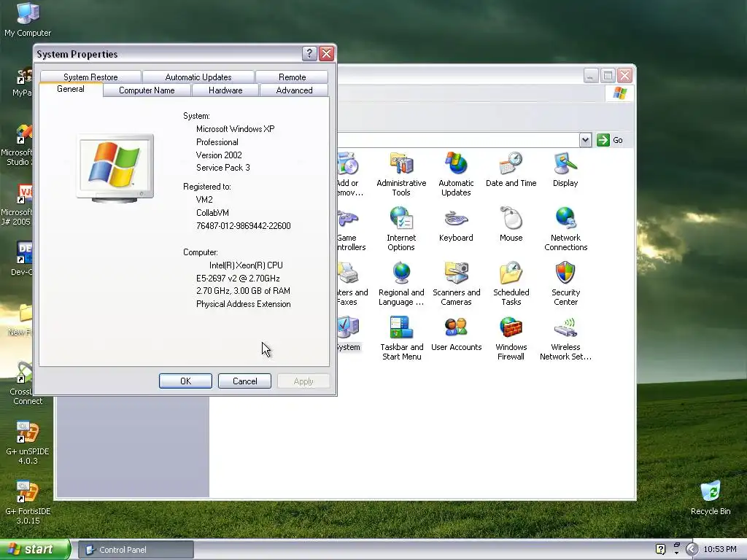The image size is (747, 560).
Task: Click Cancel in System Properties
Action: click(244, 381)
